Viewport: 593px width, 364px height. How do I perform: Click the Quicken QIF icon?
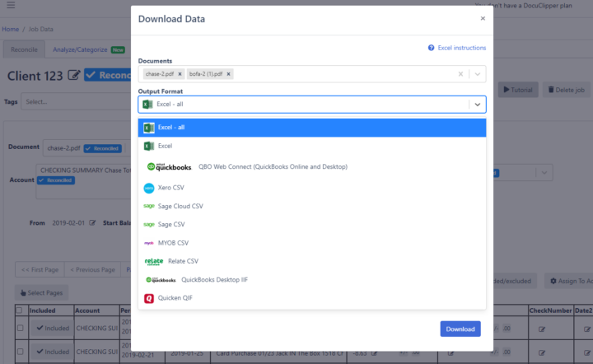click(x=149, y=299)
